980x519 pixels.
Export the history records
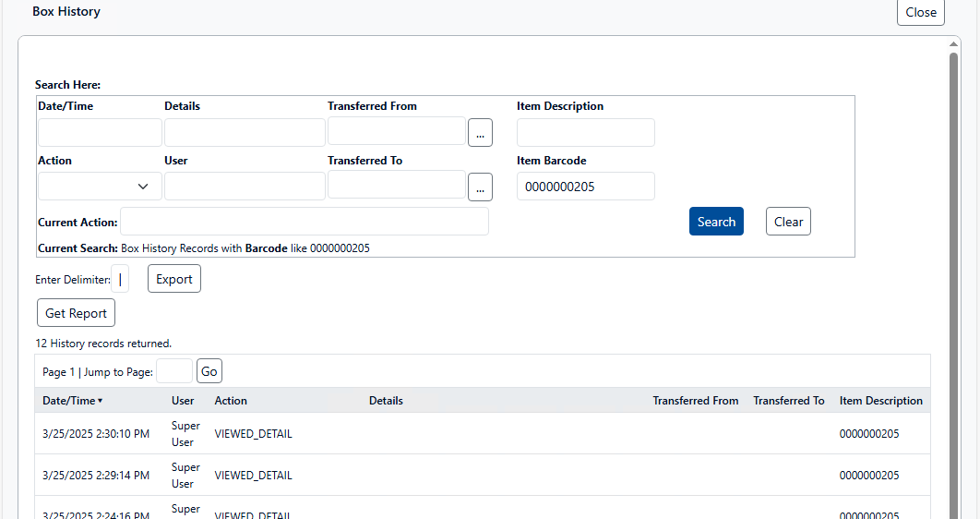tap(174, 279)
